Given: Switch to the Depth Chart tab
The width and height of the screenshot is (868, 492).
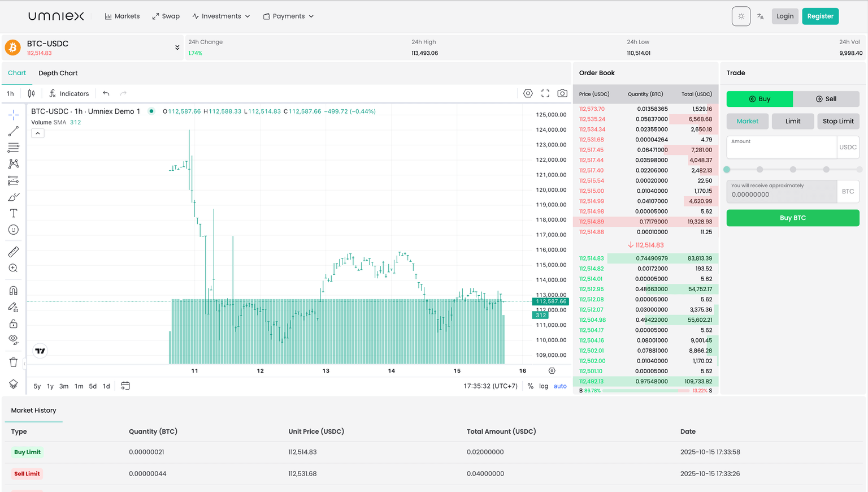Looking at the screenshot, I should 58,73.
